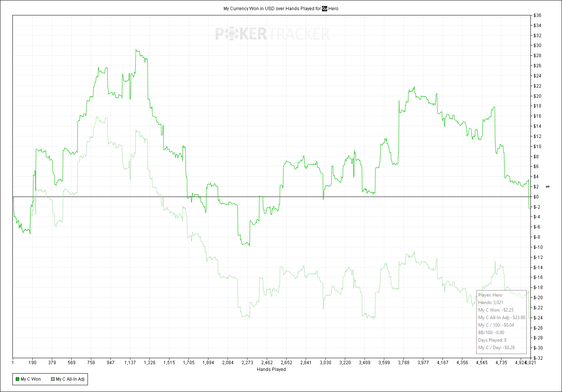This screenshot has width=562, height=392.
Task: Click the '$-32' y-axis tick label
Action: [x=538, y=358]
